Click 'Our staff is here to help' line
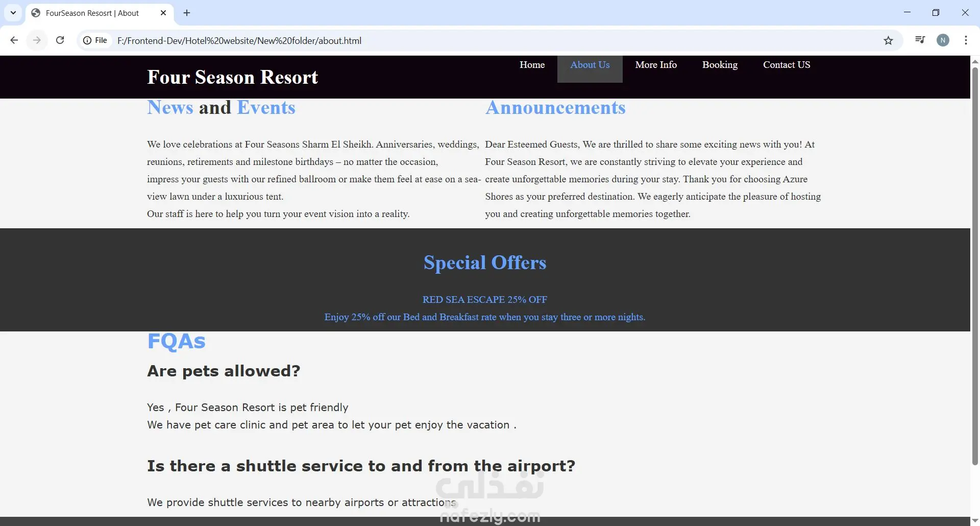This screenshot has height=526, width=980. coord(278,214)
